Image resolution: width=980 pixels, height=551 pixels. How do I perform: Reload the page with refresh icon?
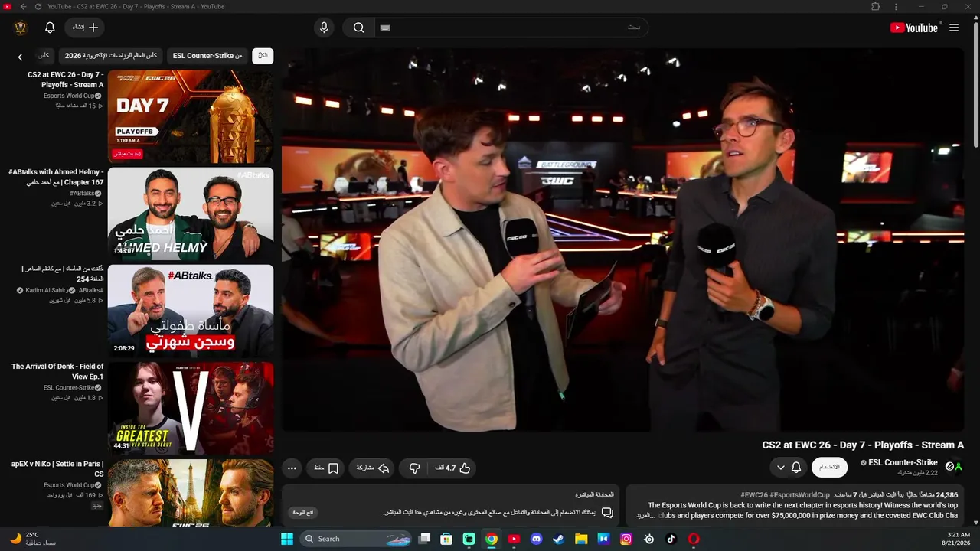(x=38, y=7)
